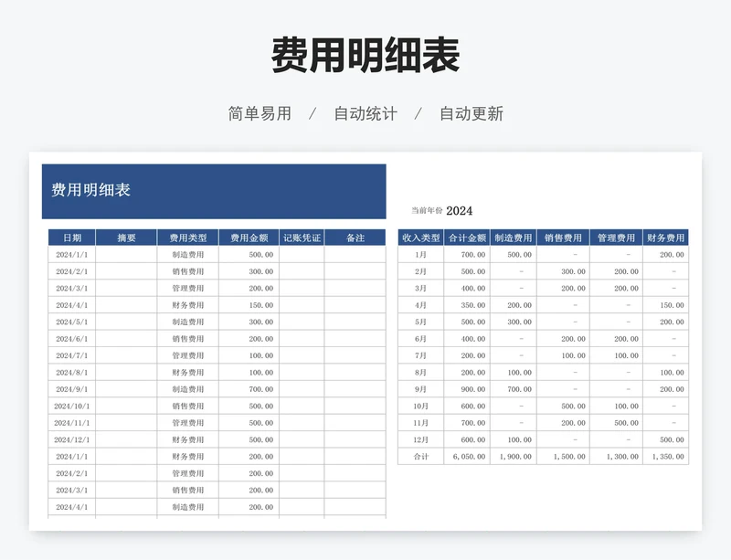
Task: Select the 摘要 column header
Action: tap(126, 238)
